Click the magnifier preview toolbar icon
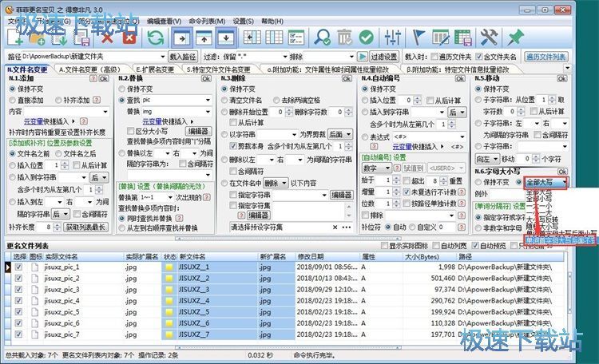 (322, 38)
